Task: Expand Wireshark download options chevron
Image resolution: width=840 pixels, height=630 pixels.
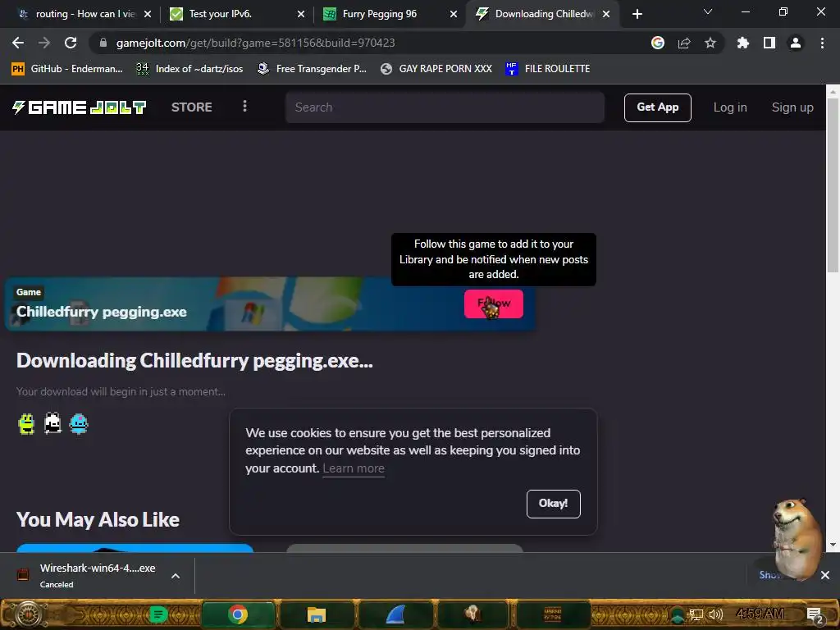Action: [176, 576]
